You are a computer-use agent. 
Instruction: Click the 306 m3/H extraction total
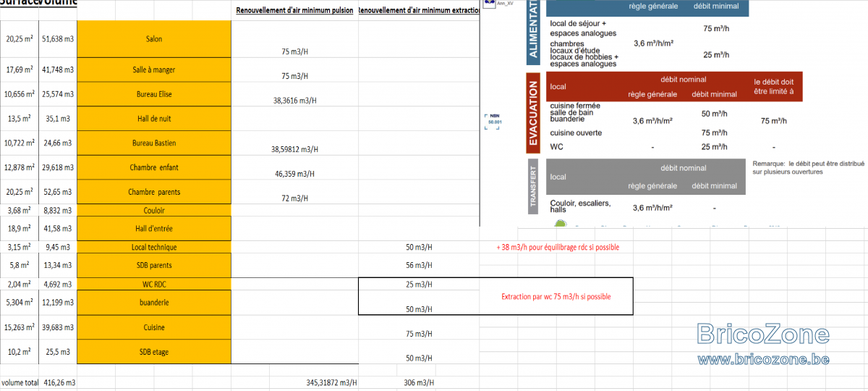point(419,382)
